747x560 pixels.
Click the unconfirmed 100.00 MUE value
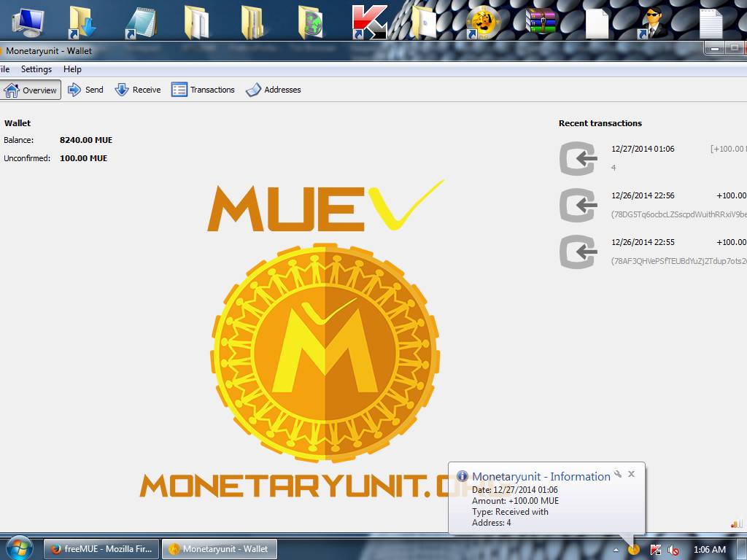point(83,158)
